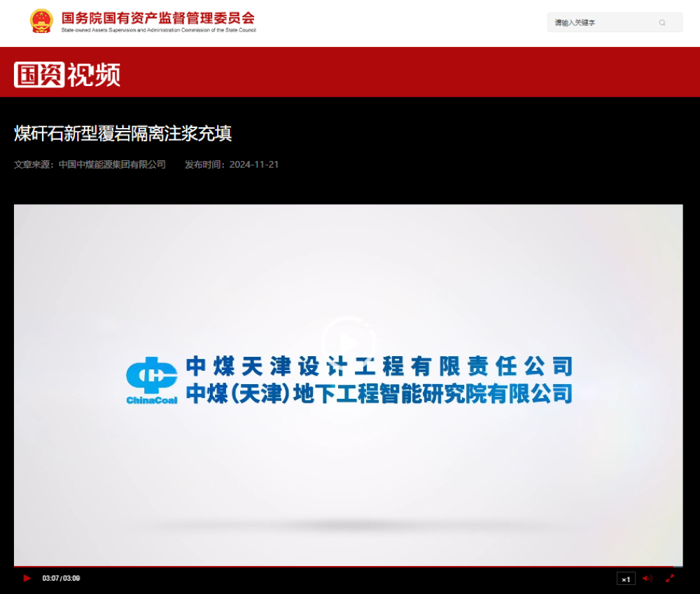This screenshot has width=700, height=594.
Task: Open the 国资视频 channel logo
Action: coord(67,75)
